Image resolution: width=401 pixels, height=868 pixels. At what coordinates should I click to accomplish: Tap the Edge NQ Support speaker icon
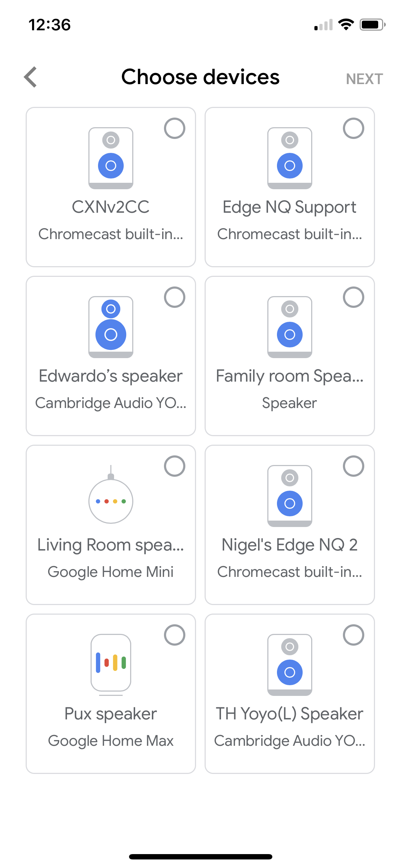pos(290,158)
